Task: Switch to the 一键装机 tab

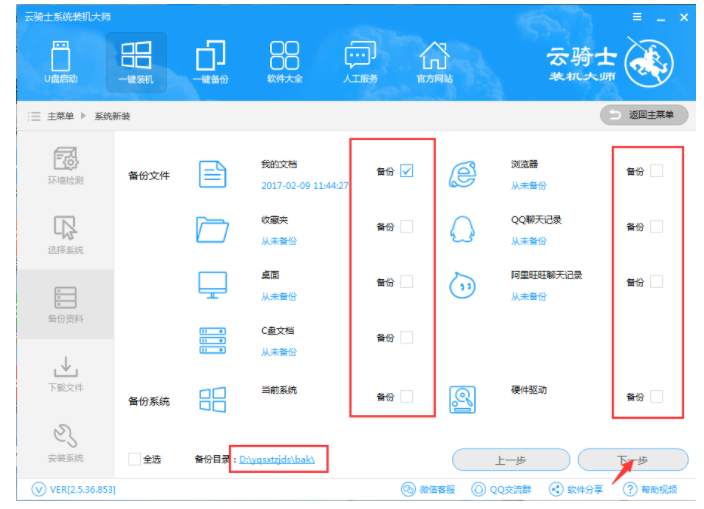Action: click(136, 62)
